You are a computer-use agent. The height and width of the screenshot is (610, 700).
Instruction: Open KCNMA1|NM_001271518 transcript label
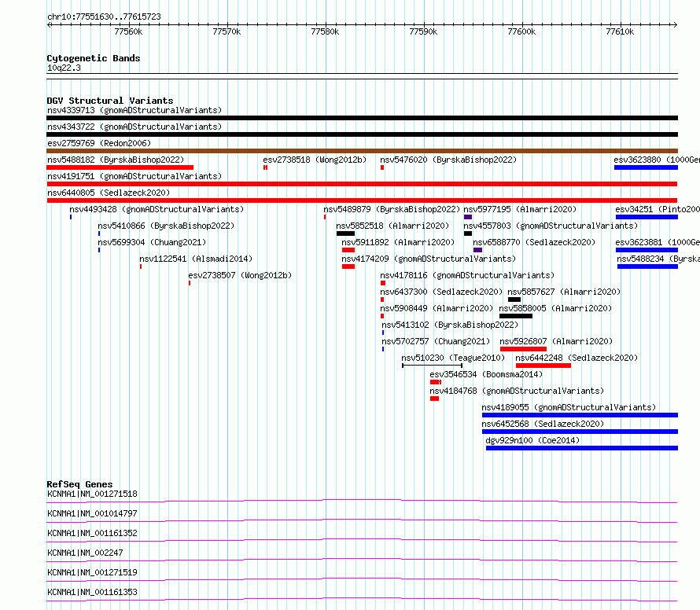92,494
